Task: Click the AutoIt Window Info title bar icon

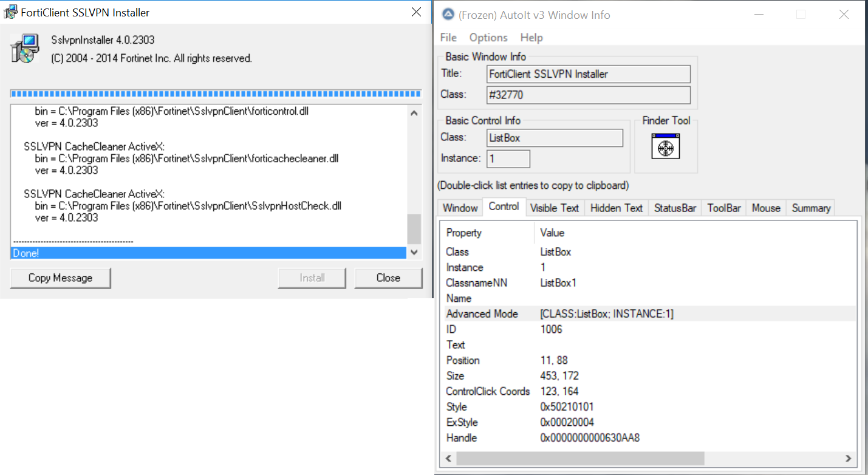Action: coord(448,15)
